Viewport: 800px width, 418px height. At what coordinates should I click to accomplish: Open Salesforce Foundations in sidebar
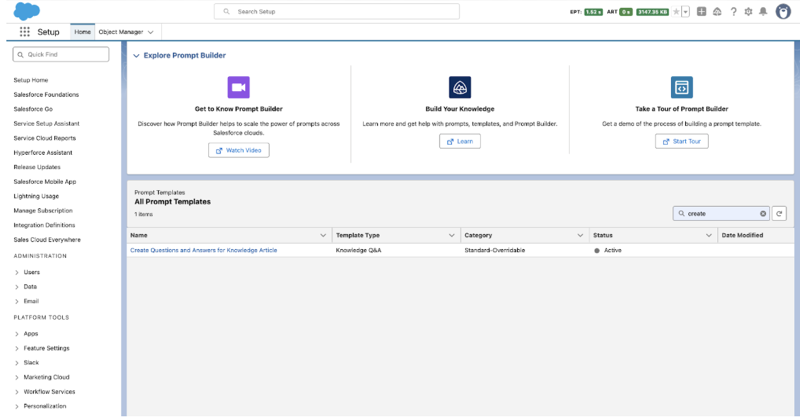click(46, 94)
